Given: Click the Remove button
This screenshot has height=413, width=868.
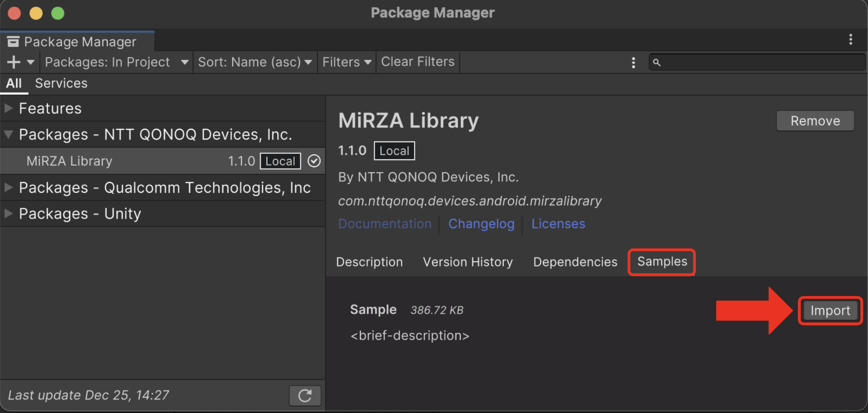Looking at the screenshot, I should (x=815, y=121).
